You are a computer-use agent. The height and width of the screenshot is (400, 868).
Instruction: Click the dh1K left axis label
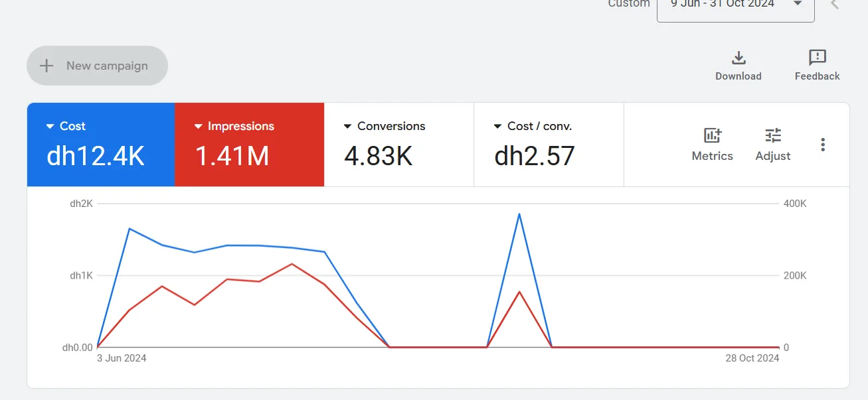click(81, 275)
